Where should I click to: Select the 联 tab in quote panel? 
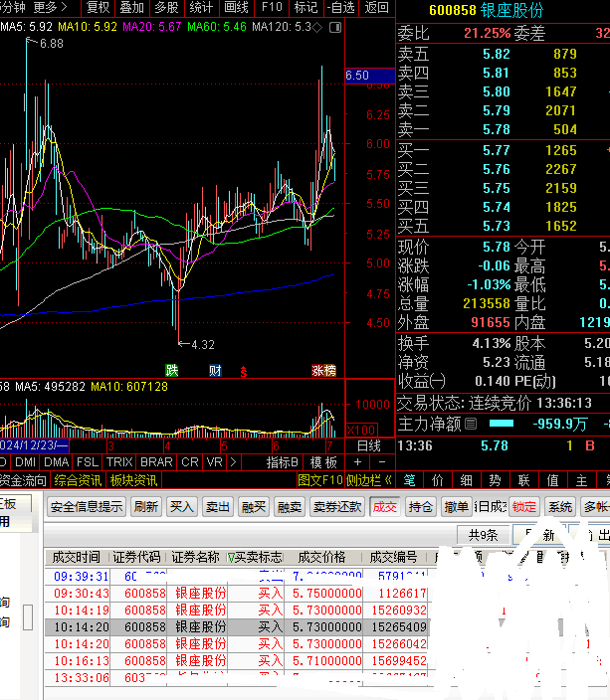[x=523, y=480]
